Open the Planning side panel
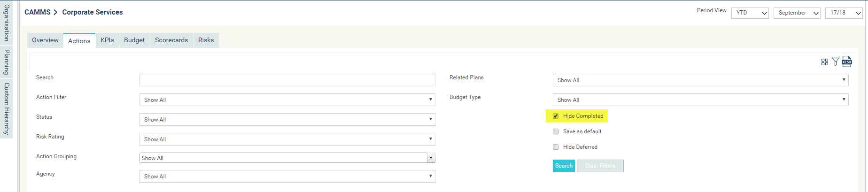The height and width of the screenshot is (192, 868). [x=7, y=62]
